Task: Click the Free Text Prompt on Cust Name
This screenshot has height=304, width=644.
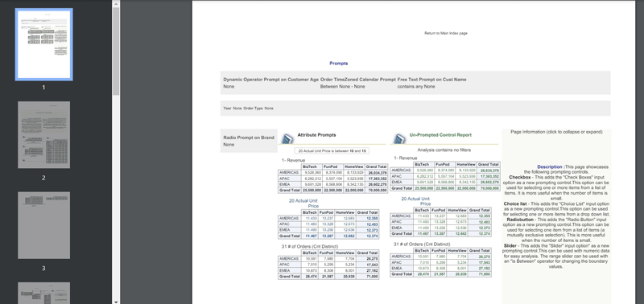Action: (431, 80)
